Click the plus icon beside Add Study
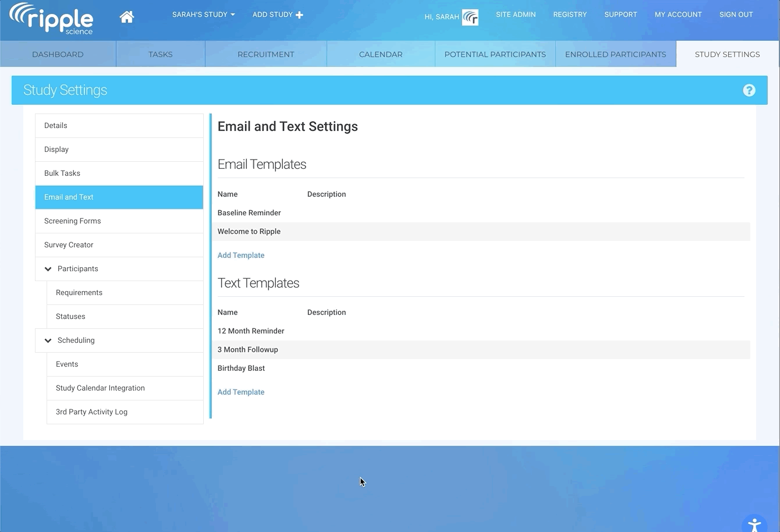The width and height of the screenshot is (780, 532). coord(300,15)
